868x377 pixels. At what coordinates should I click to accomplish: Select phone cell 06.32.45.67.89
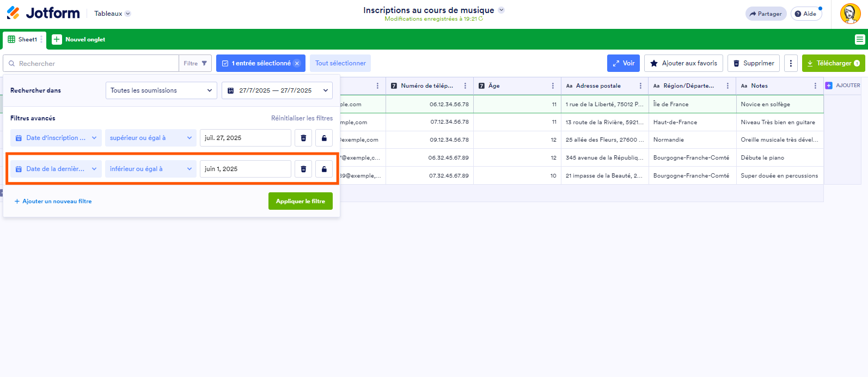430,157
